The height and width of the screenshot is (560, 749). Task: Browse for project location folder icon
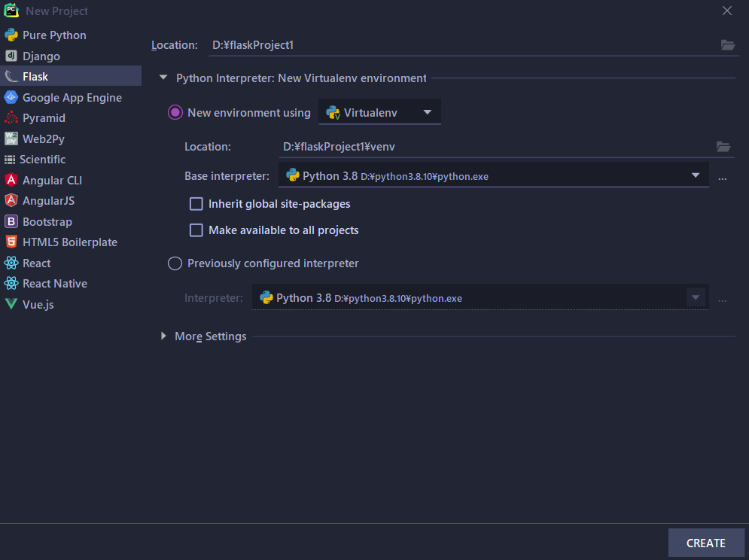[x=727, y=45]
